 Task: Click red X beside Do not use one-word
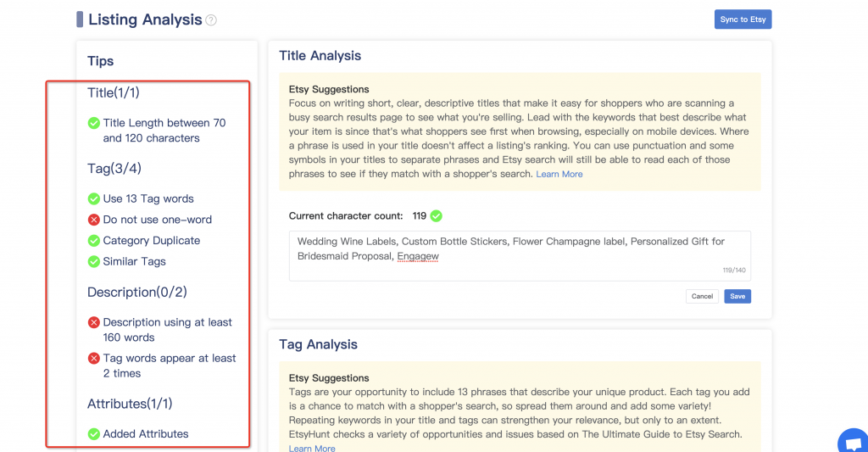94,220
